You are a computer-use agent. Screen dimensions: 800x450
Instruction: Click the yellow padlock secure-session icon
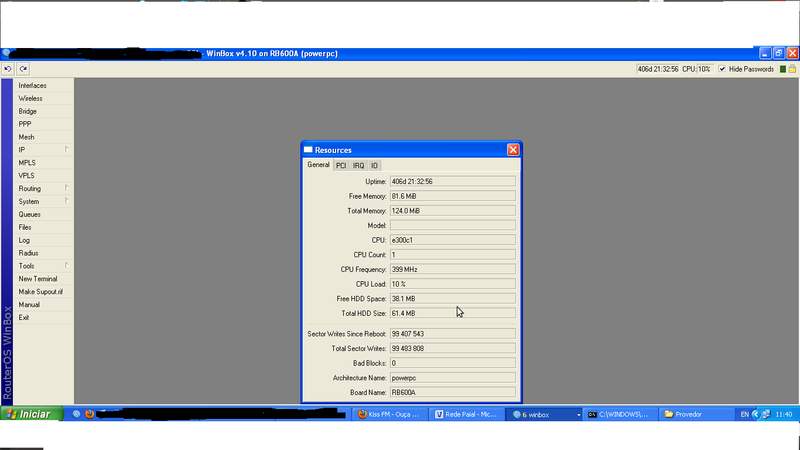coord(792,69)
